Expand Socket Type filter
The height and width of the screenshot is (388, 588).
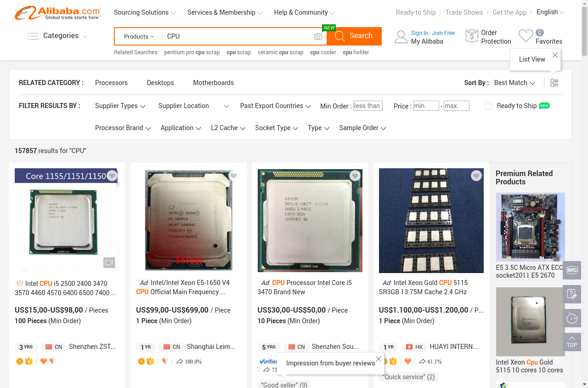tap(277, 128)
